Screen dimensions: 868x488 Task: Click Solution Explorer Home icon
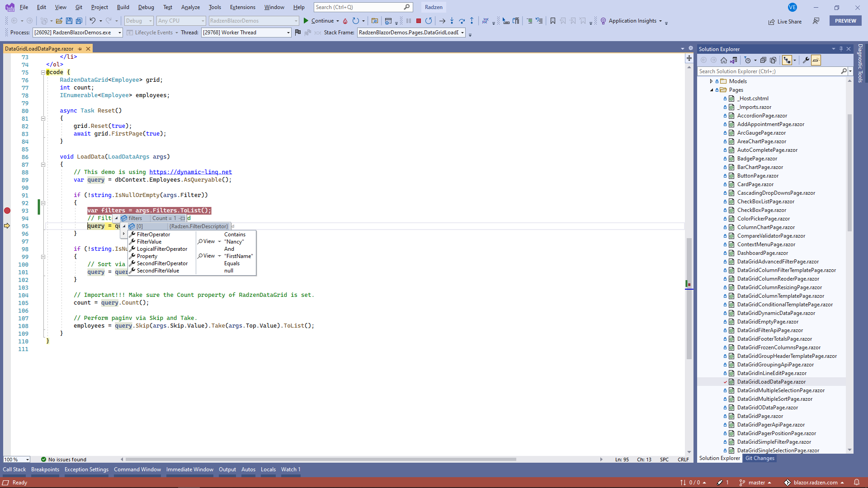724,60
